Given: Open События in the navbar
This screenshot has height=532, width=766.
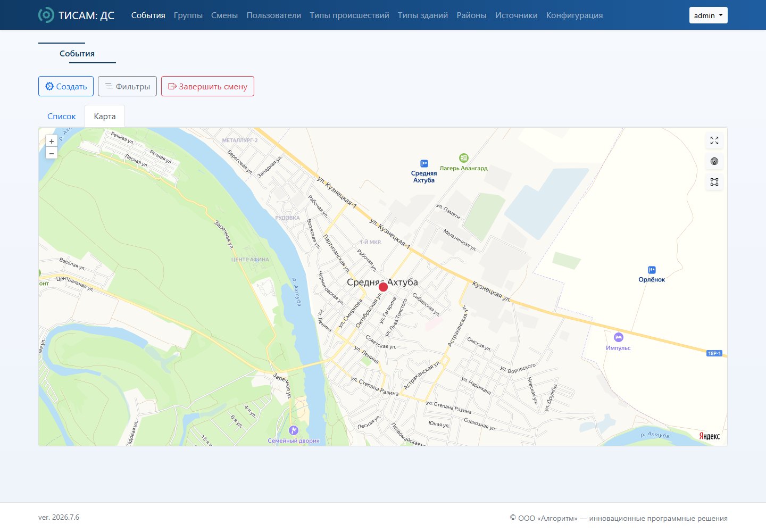Looking at the screenshot, I should pos(148,15).
